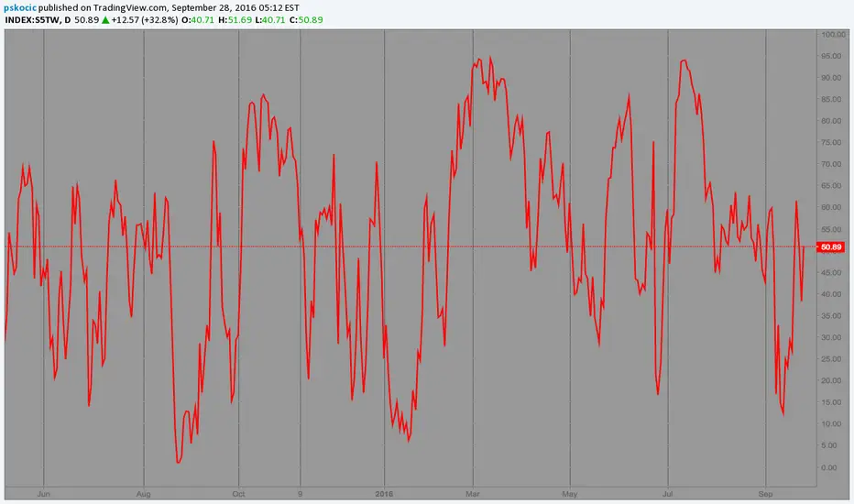
Task: Open the pskocic author link
Action: coord(20,8)
